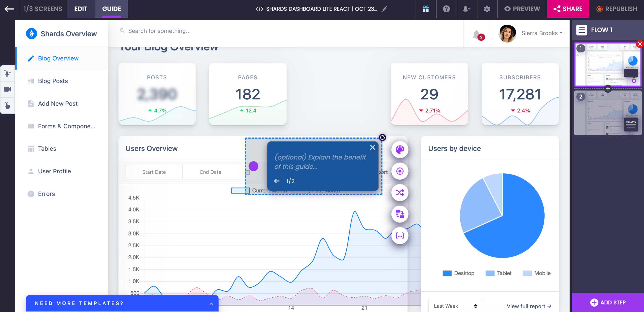Click the target position crosshair icon
644x312 pixels.
(399, 171)
